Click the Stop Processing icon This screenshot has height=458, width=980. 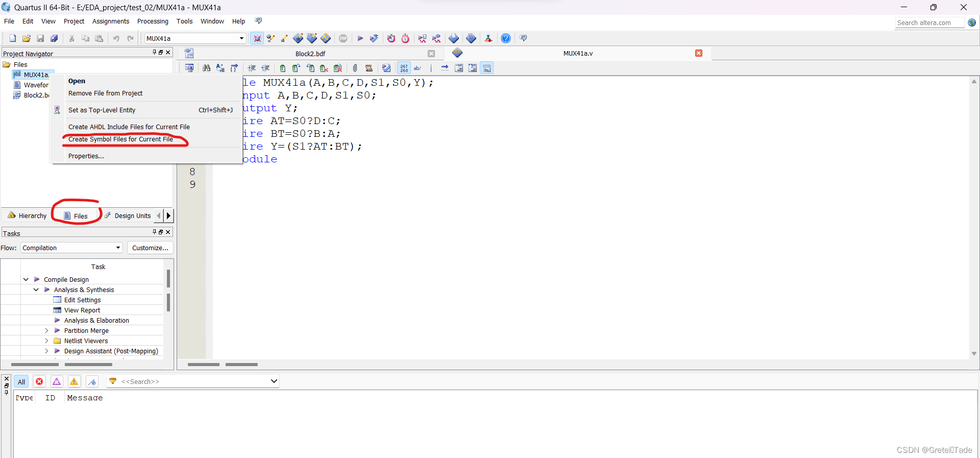point(343,38)
